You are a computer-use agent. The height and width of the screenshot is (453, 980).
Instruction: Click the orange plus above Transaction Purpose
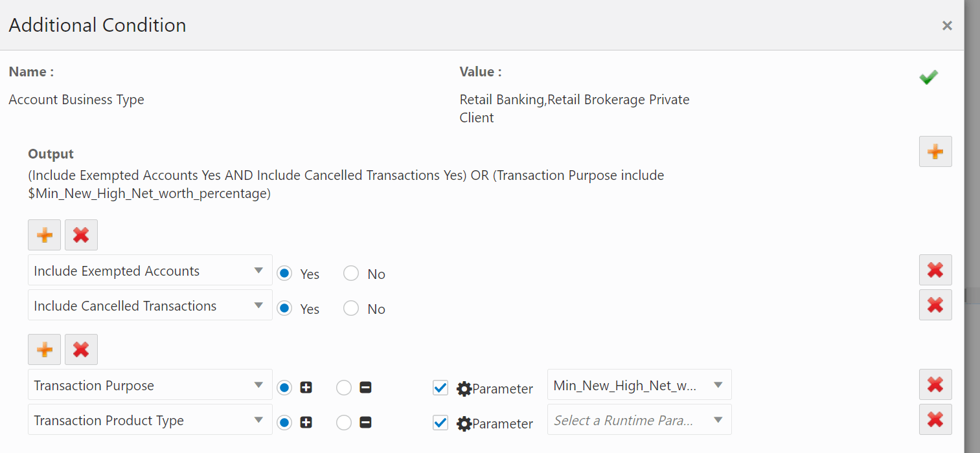44,349
